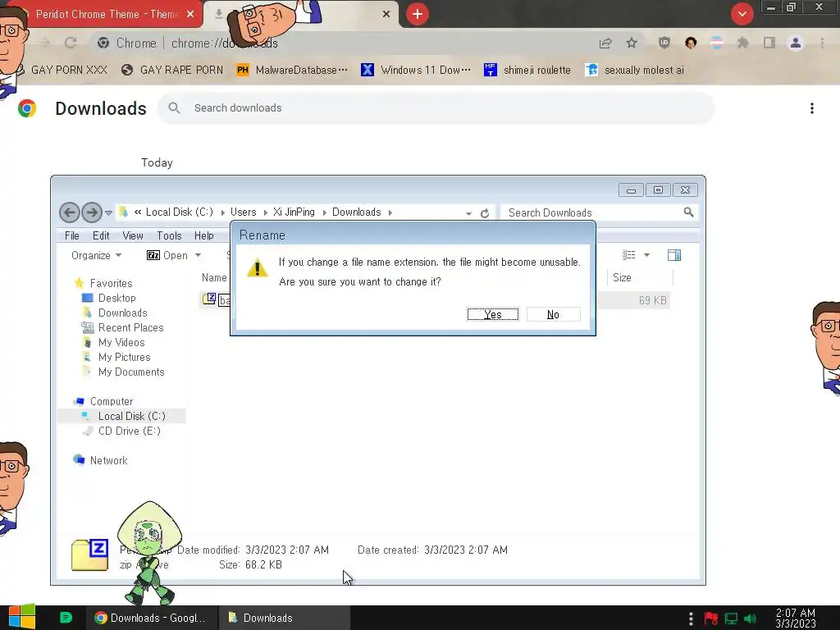Select Local Disk (C:) in breadcrumb
840x630 pixels.
click(179, 212)
